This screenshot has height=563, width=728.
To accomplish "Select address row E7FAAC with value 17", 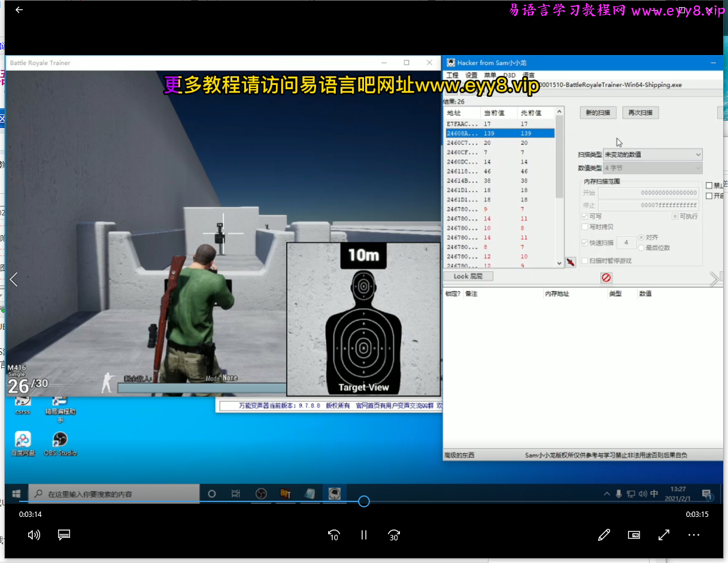I will point(500,124).
